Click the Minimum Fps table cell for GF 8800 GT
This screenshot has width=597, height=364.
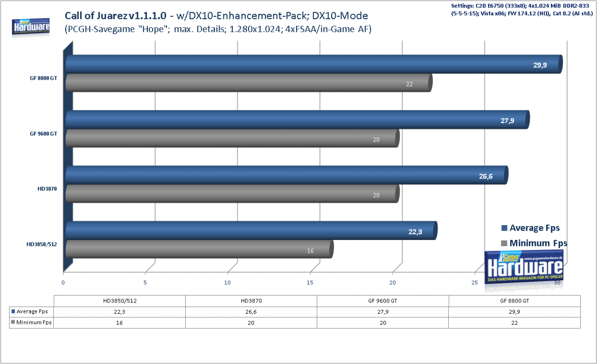click(515, 322)
